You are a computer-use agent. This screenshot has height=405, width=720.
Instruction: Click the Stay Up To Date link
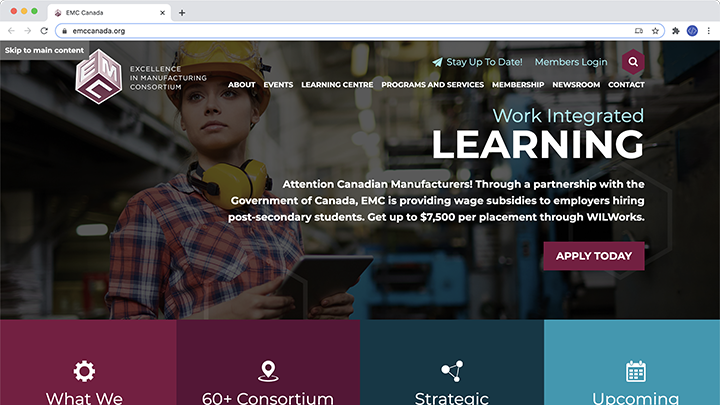click(477, 62)
